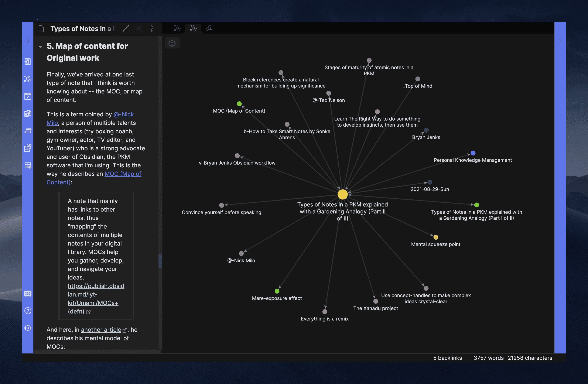The width and height of the screenshot is (588, 384).
Task: Open quick switcher from left ribbon
Action: 28,62
